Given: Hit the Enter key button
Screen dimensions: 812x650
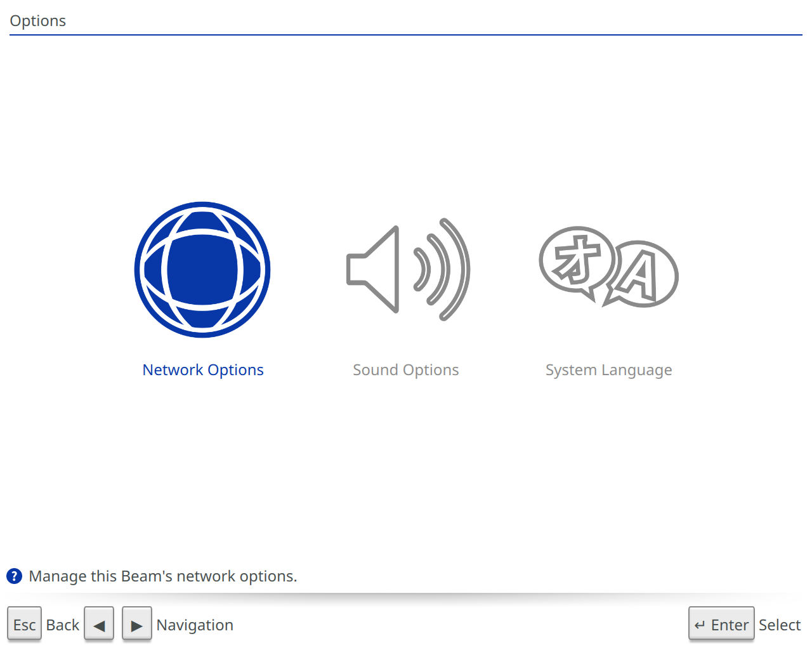Looking at the screenshot, I should [721, 625].
